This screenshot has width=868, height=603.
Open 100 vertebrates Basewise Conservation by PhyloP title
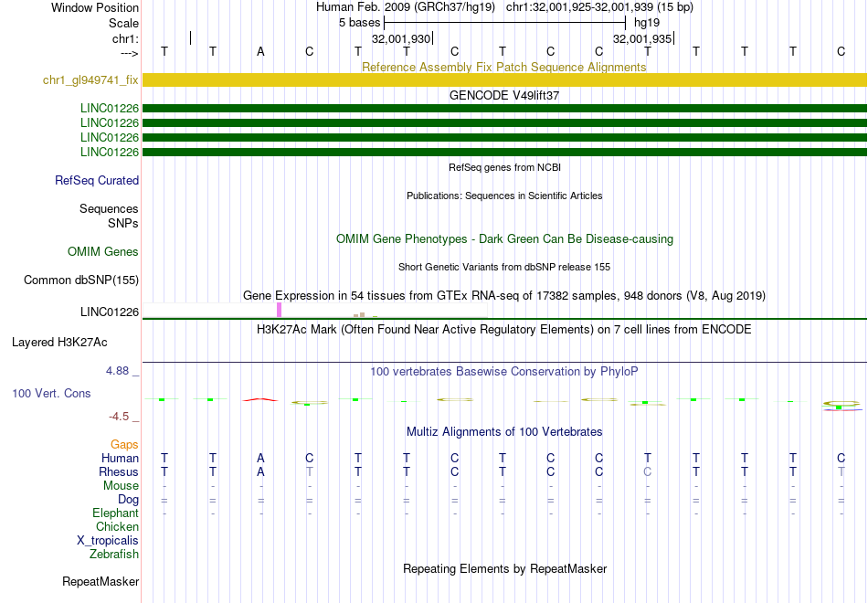(504, 372)
